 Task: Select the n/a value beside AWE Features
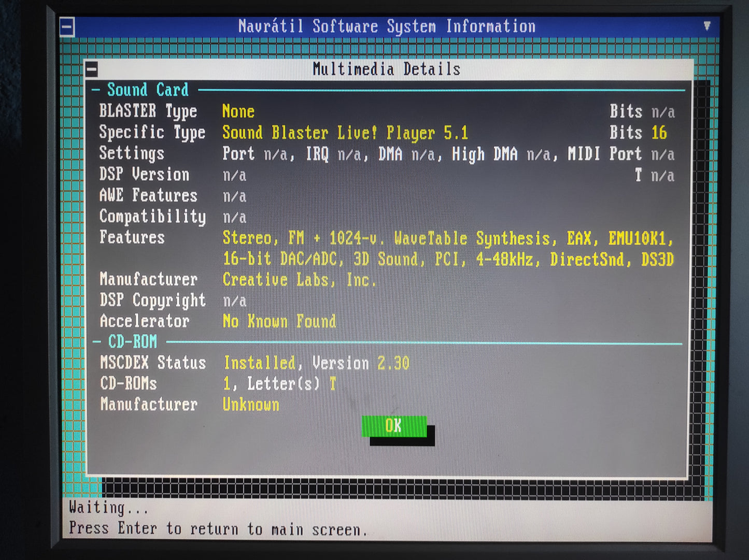[234, 196]
